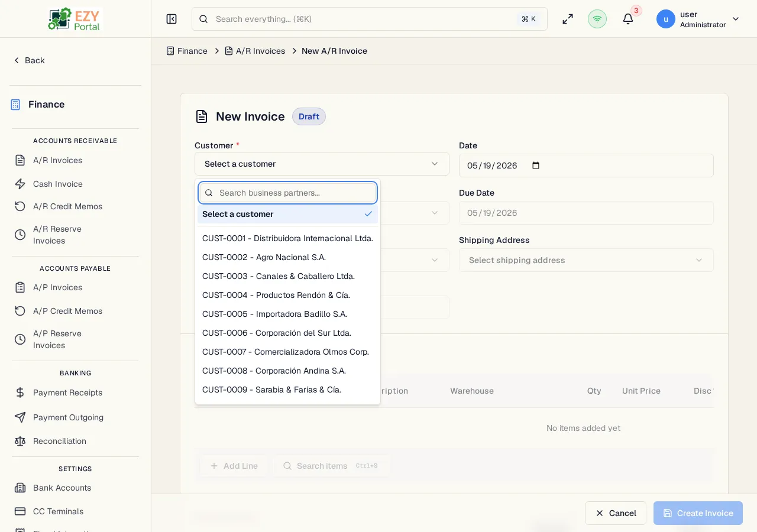
Task: Collapse the sidebar panel icon
Action: 172,19
